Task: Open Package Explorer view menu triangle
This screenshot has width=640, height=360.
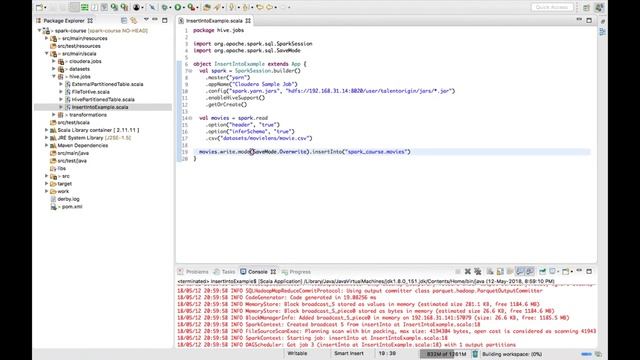Action: pos(146,20)
